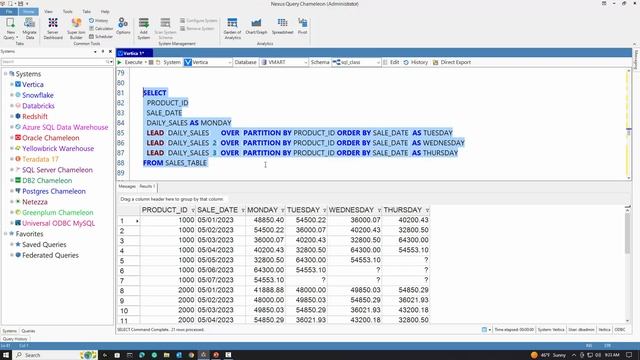Open the Spreadsheet analytics tool
The image size is (640, 360).
point(282,26)
